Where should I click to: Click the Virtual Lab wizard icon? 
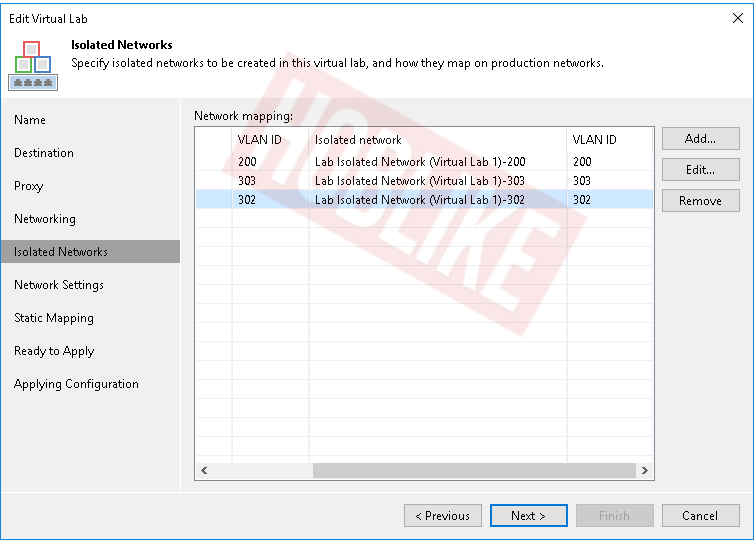point(33,66)
